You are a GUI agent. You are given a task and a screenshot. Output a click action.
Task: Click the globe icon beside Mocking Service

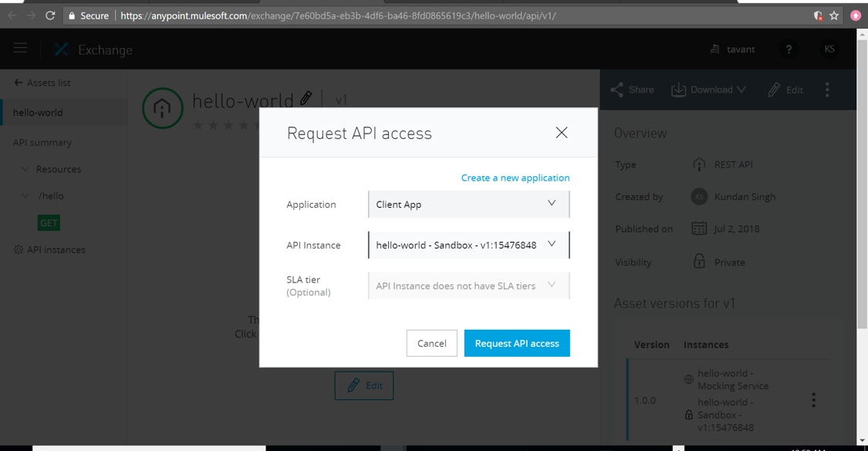[689, 379]
